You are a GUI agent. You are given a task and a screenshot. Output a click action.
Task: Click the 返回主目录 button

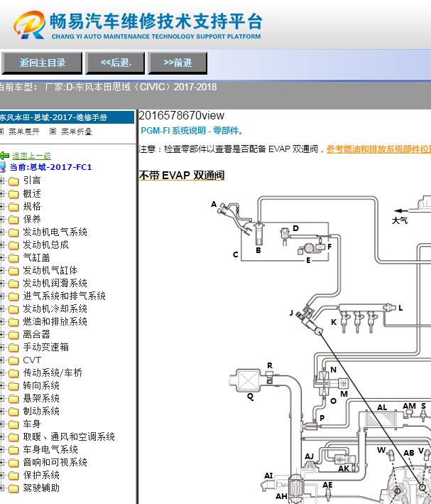coord(42,63)
